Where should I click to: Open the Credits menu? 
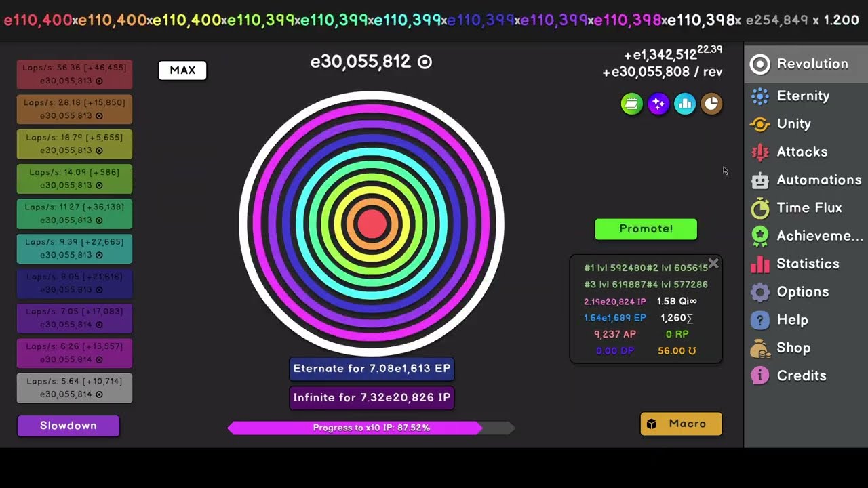(806, 375)
